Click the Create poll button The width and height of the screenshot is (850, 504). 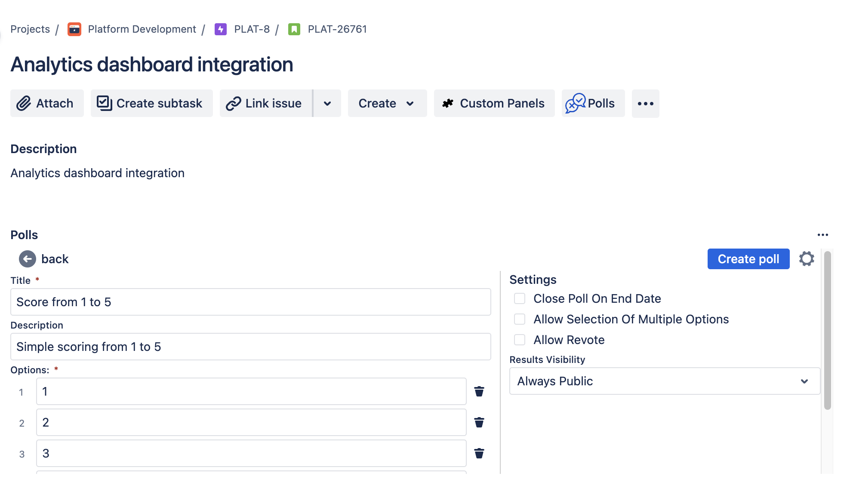click(748, 259)
